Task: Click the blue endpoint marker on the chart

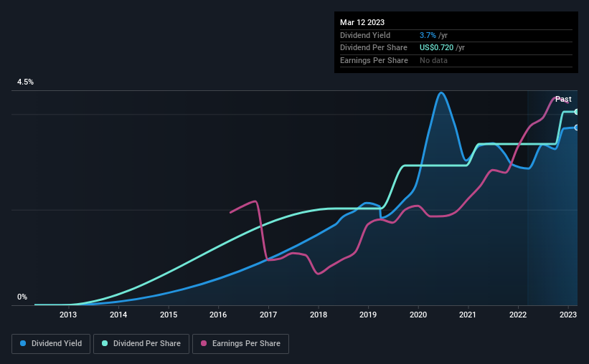Action: point(577,128)
